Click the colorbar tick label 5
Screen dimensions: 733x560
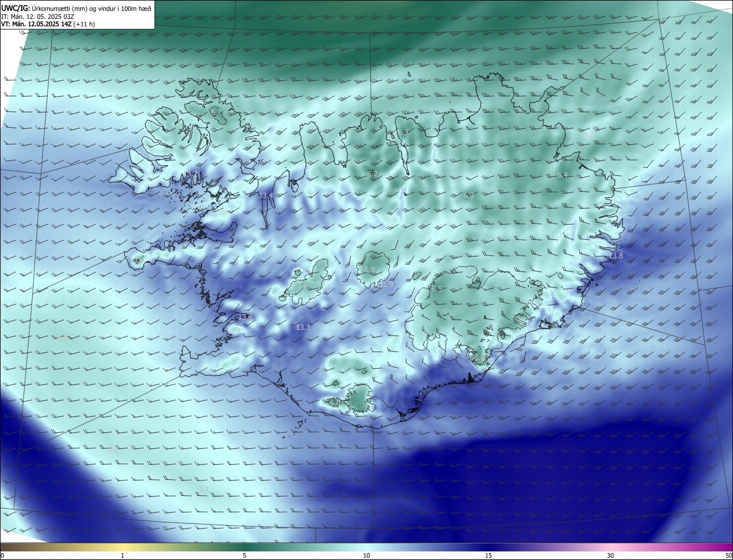tap(245, 555)
